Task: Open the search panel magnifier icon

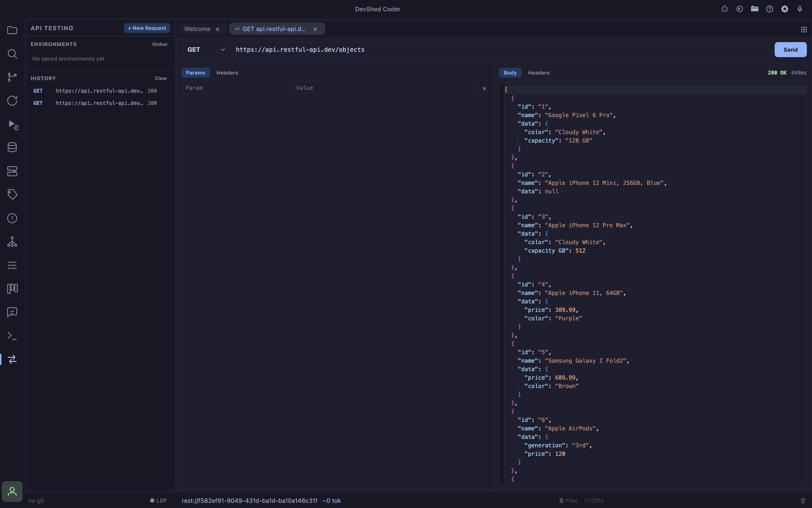Action: [x=12, y=54]
